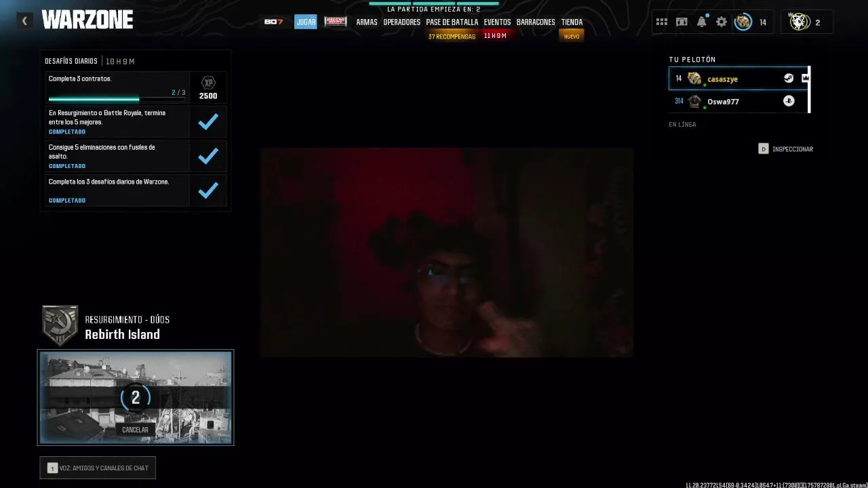This screenshot has width=868, height=488.
Task: Click the match countdown circle showing 2
Action: coord(136,398)
